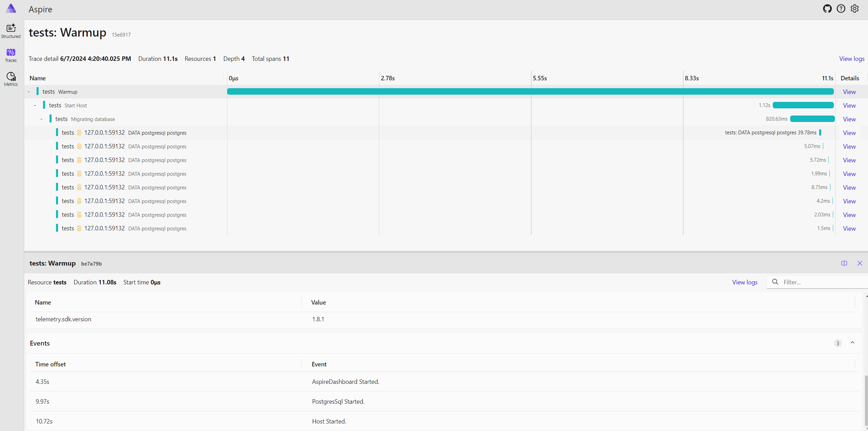Collapse the tests Start Host span
Viewport: 868px width, 431px height.
(35, 105)
